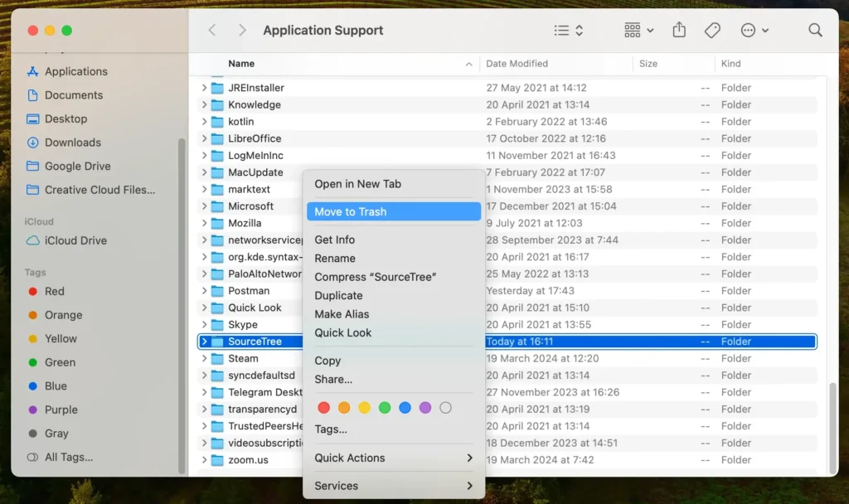
Task: Apply gray tag color in context menu
Action: 445,408
